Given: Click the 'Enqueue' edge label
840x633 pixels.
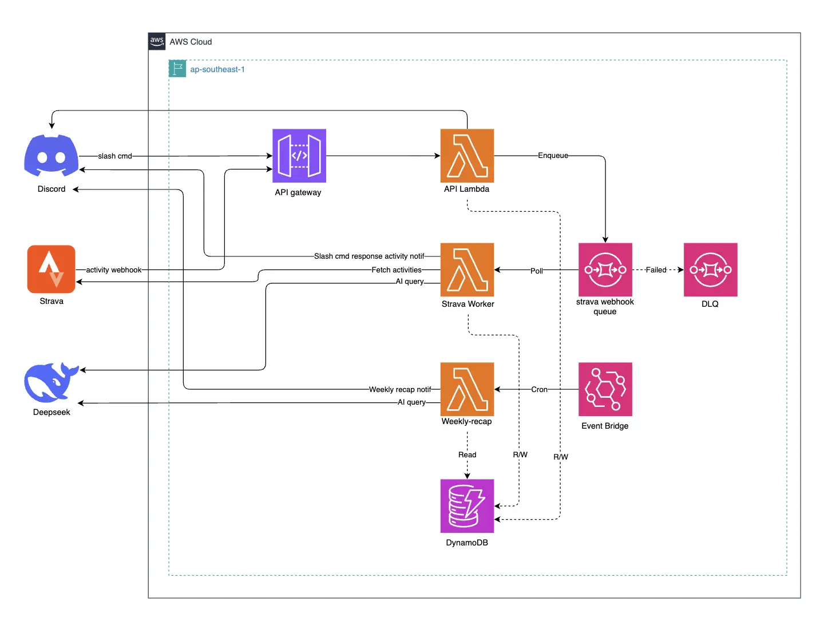Looking at the screenshot, I should click(x=553, y=155).
